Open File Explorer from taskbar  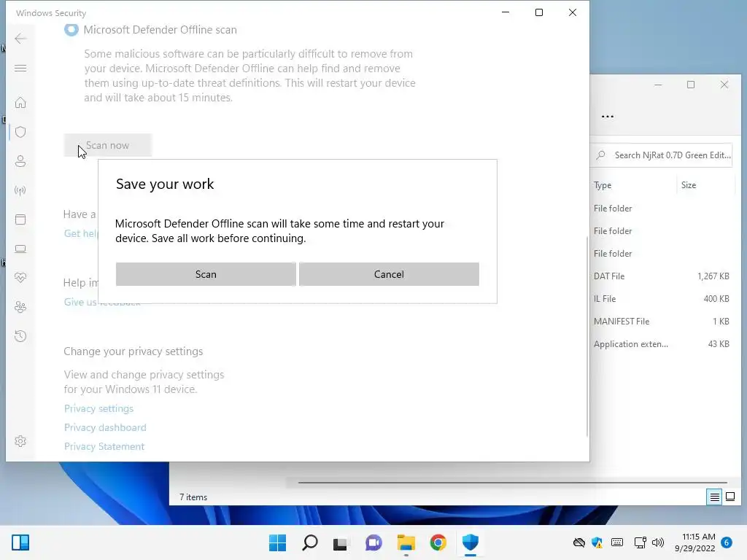406,542
